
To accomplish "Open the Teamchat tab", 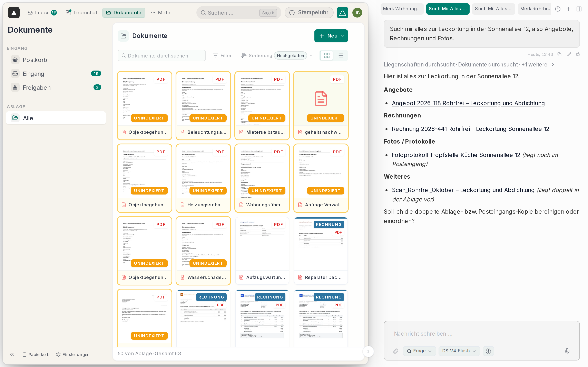I will (x=81, y=13).
